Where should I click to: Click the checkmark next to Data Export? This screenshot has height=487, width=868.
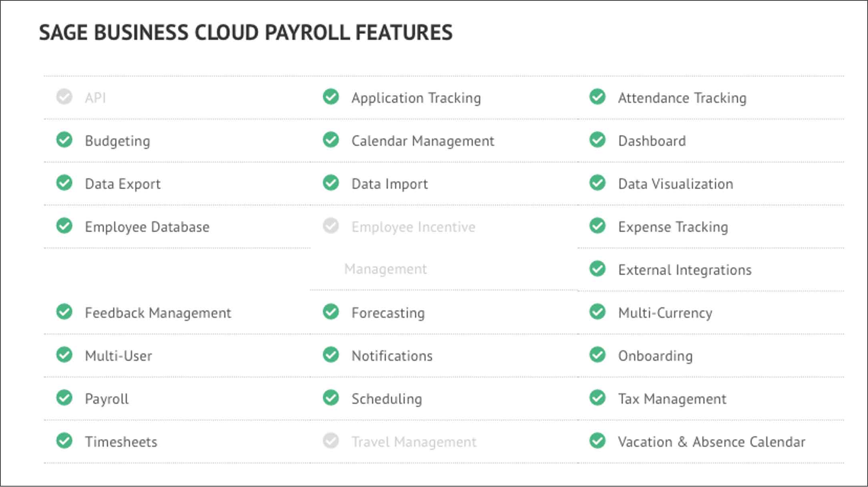point(64,183)
